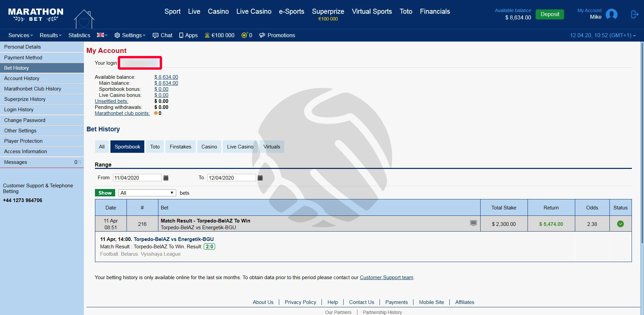Image resolution: width=644 pixels, height=315 pixels.
Task: Open Personal Details in sidebar
Action: coord(42,47)
